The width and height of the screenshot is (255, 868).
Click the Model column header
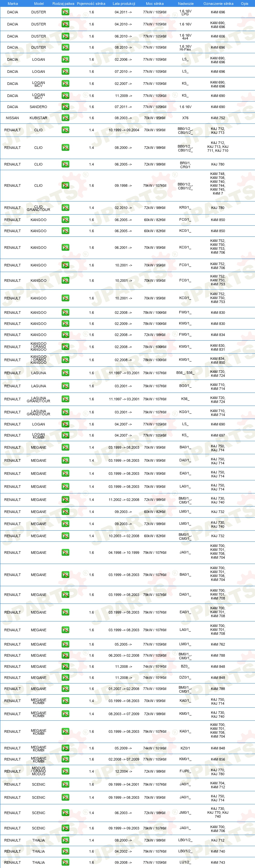[39, 4]
